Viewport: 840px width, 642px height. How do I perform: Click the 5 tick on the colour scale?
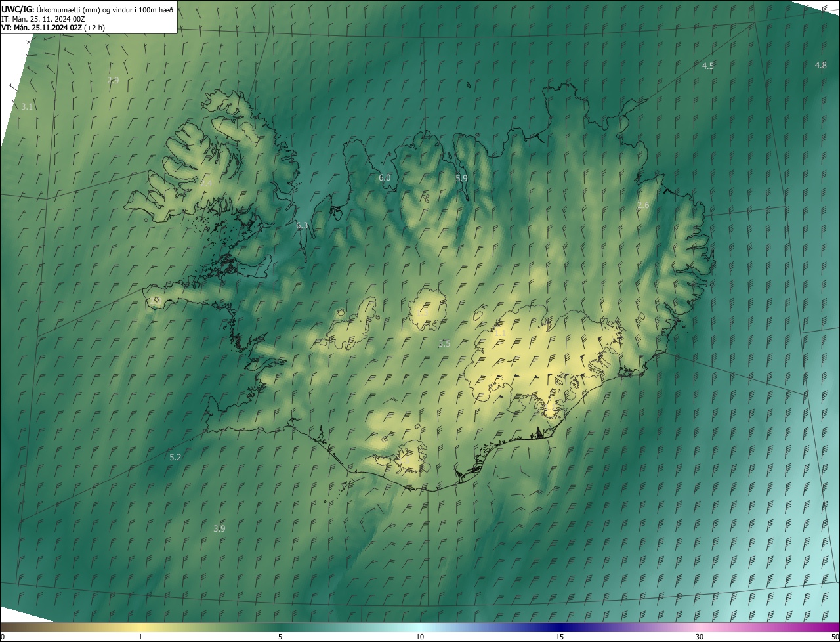(x=280, y=637)
